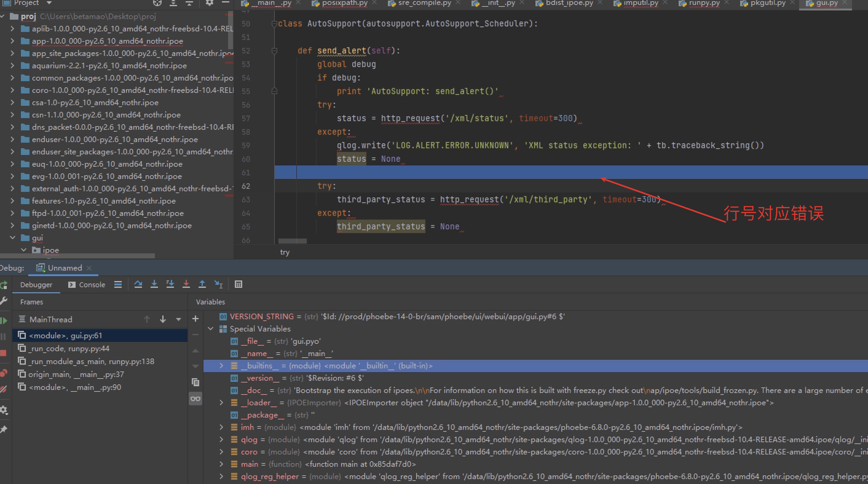
Task: Click Step Into button
Action: [x=154, y=284]
